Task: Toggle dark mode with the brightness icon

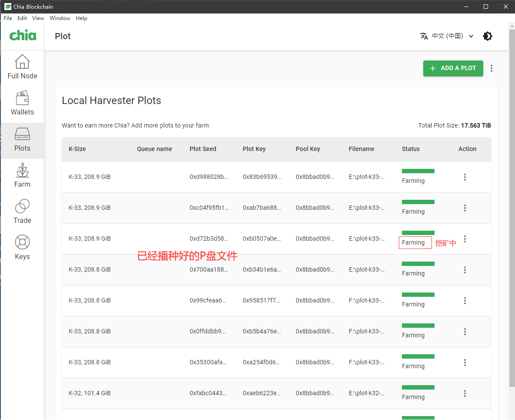Action: pos(488,37)
